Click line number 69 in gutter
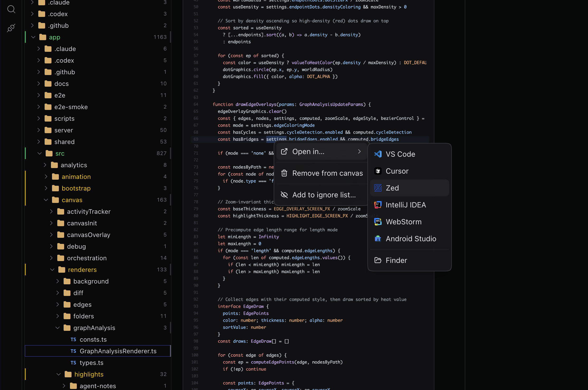Screen dimensions: 588x390 (196, 139)
